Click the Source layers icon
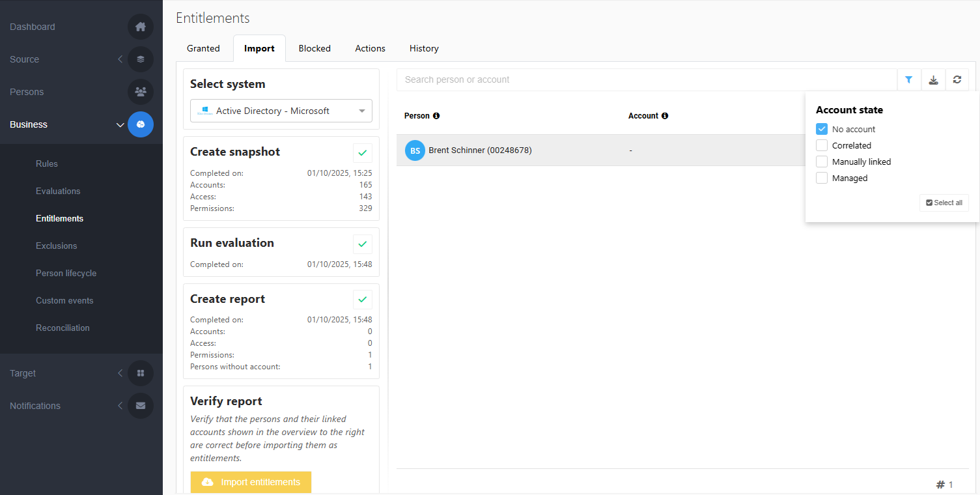980x495 pixels. coord(141,59)
